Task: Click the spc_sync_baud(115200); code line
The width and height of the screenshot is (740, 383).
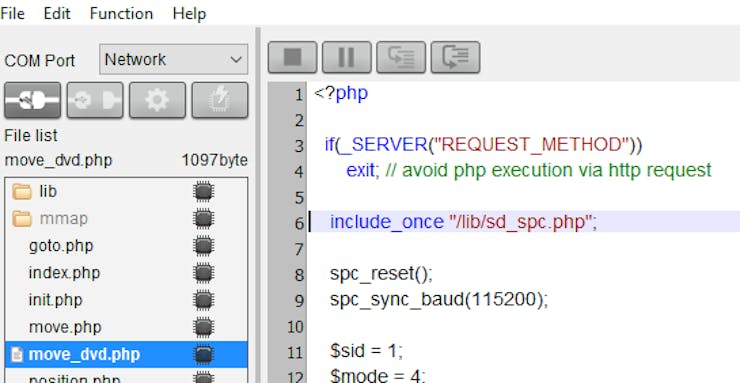Action: [x=439, y=299]
